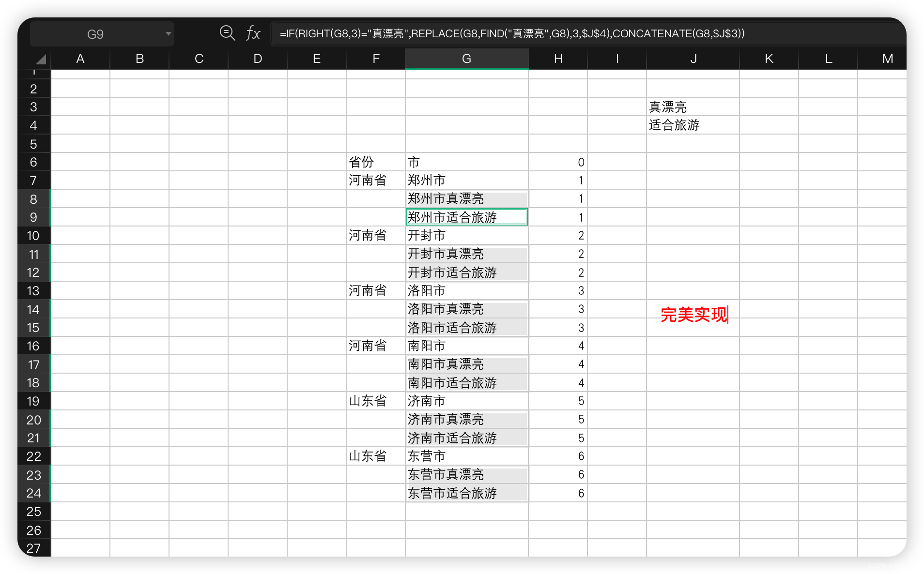Click the select-all corner triangle
Viewport: 924px width, 574px height.
point(41,59)
